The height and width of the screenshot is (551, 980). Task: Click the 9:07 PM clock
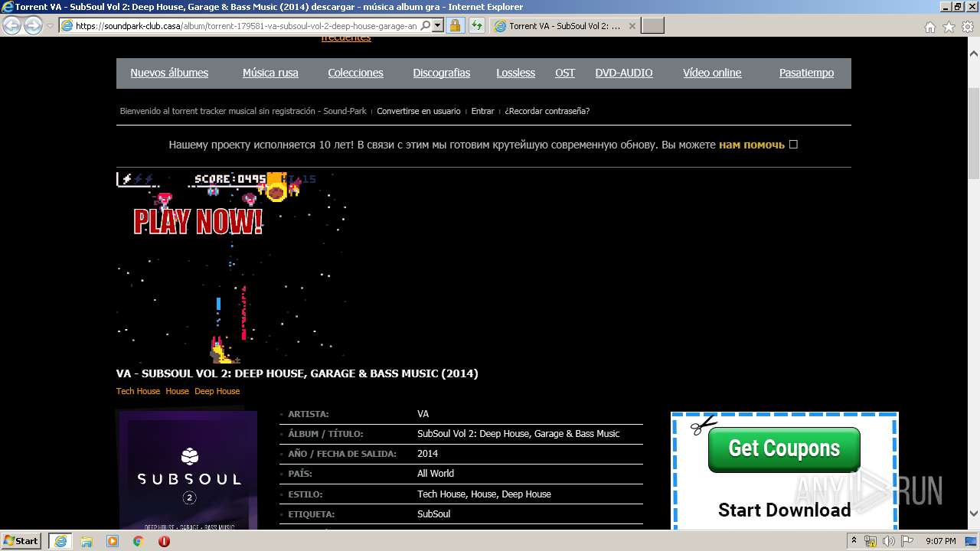(x=940, y=541)
